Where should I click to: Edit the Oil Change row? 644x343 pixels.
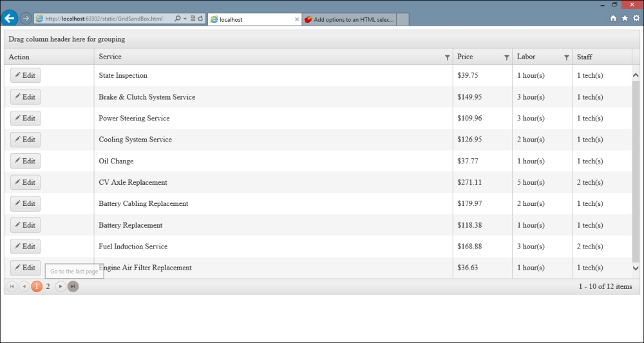pyautogui.click(x=26, y=161)
